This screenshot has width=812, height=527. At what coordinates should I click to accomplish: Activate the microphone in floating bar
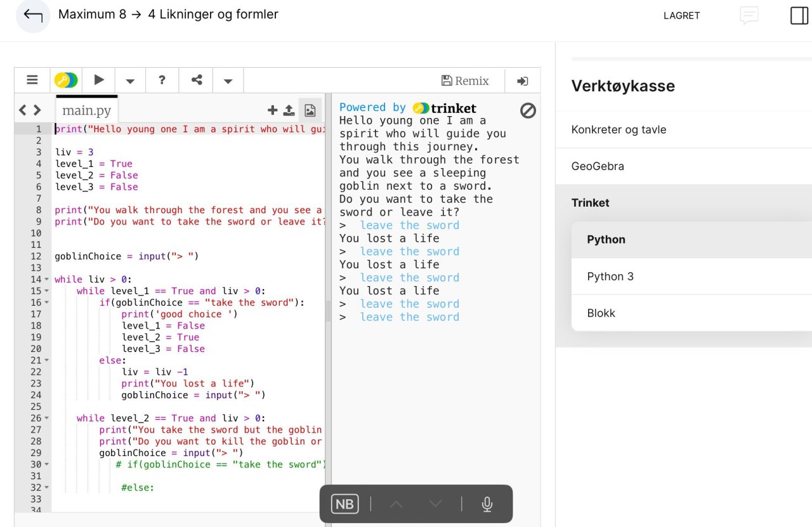487,504
